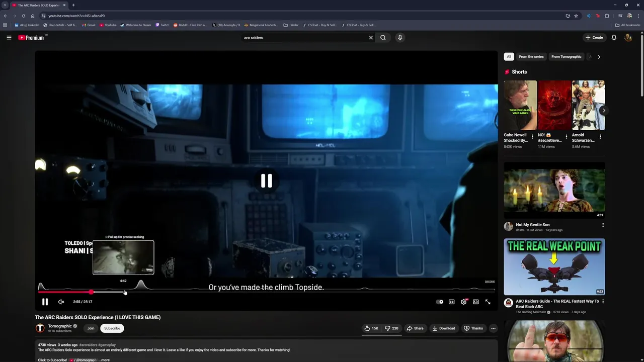Open account avatar menu on YouTube
644x362 pixels.
click(628, 38)
